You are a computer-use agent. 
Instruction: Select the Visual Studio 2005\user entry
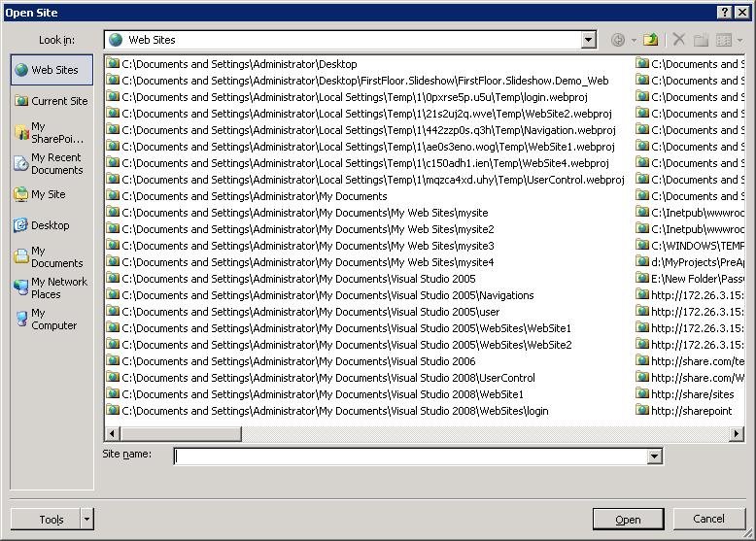tap(303, 312)
